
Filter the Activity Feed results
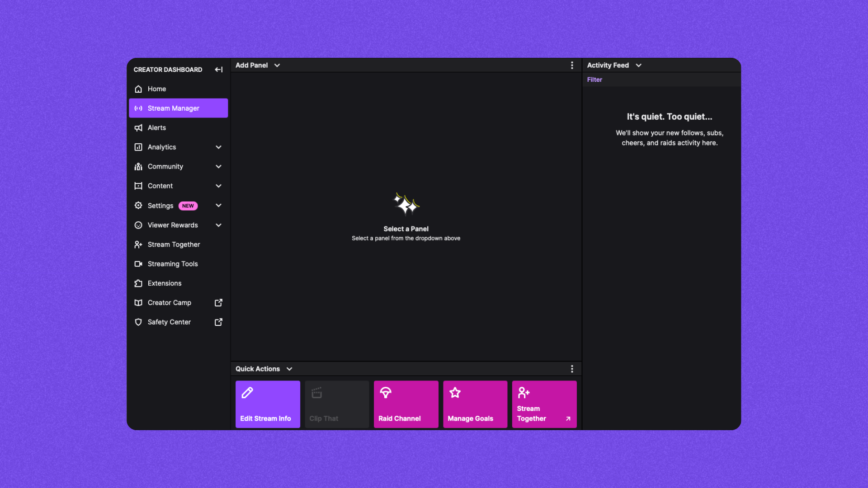point(594,79)
